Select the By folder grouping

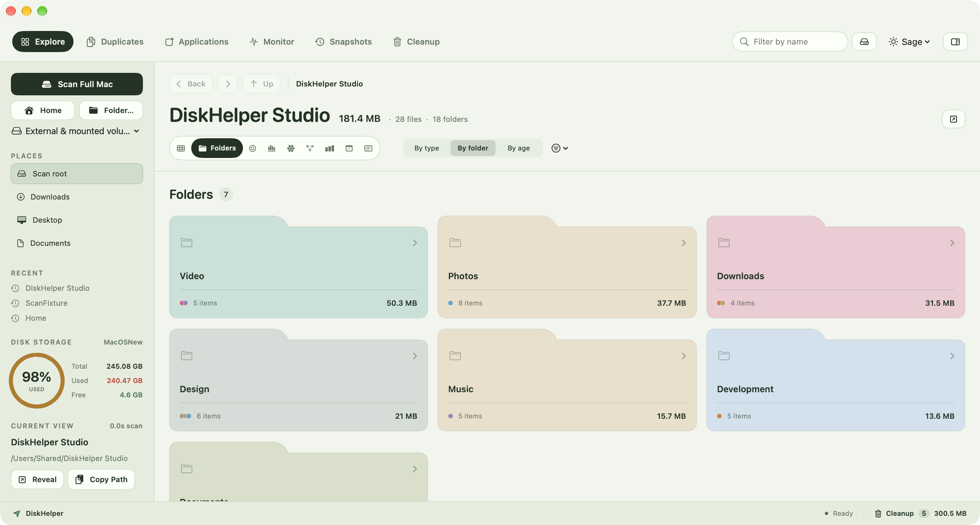[x=473, y=148]
